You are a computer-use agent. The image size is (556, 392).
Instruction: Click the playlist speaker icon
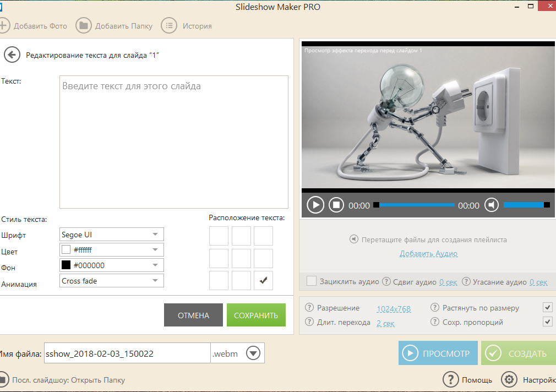coord(354,239)
